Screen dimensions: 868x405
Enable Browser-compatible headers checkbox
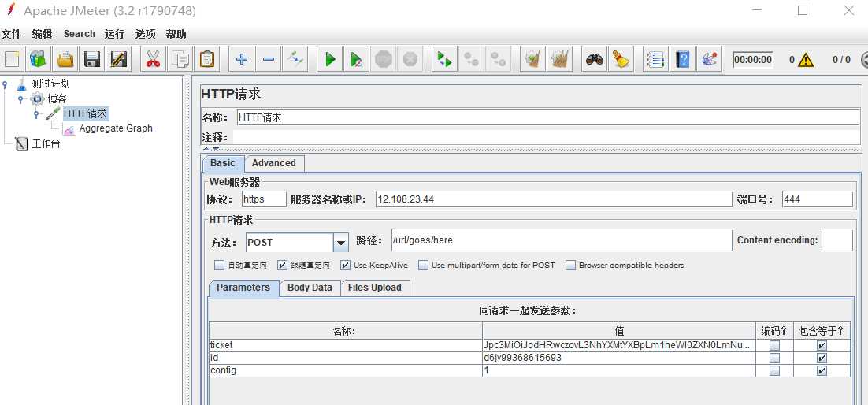point(571,266)
